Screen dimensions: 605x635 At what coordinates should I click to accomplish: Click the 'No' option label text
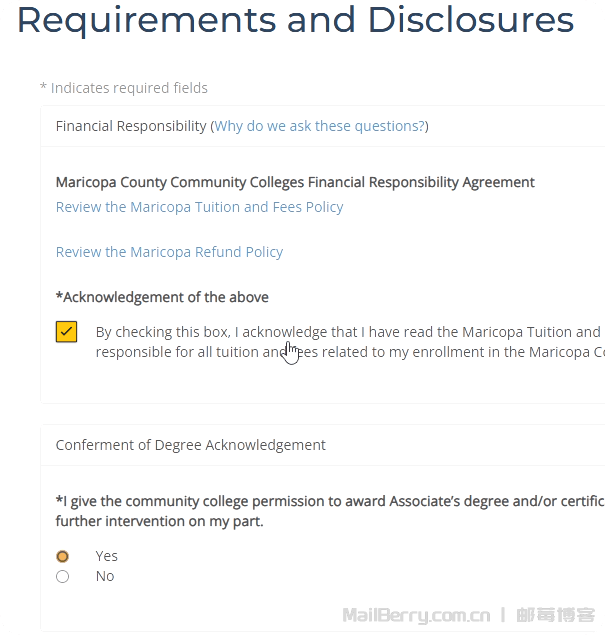tap(104, 576)
